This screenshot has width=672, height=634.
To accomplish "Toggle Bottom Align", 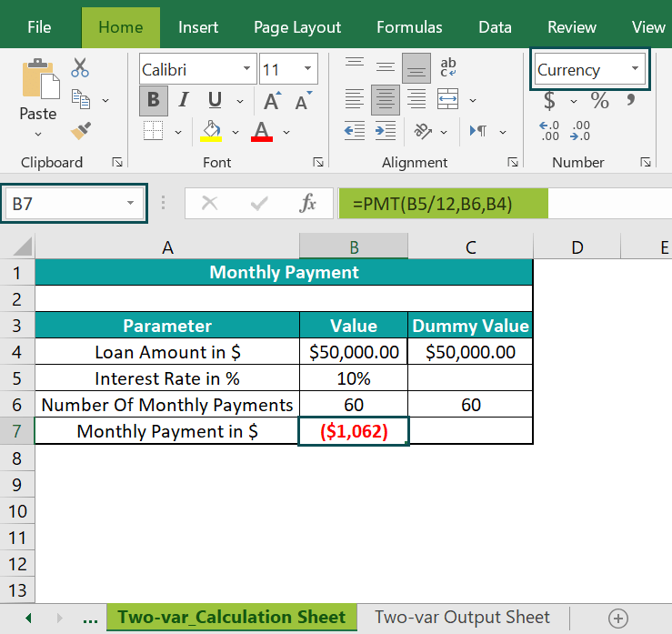I will click(416, 67).
